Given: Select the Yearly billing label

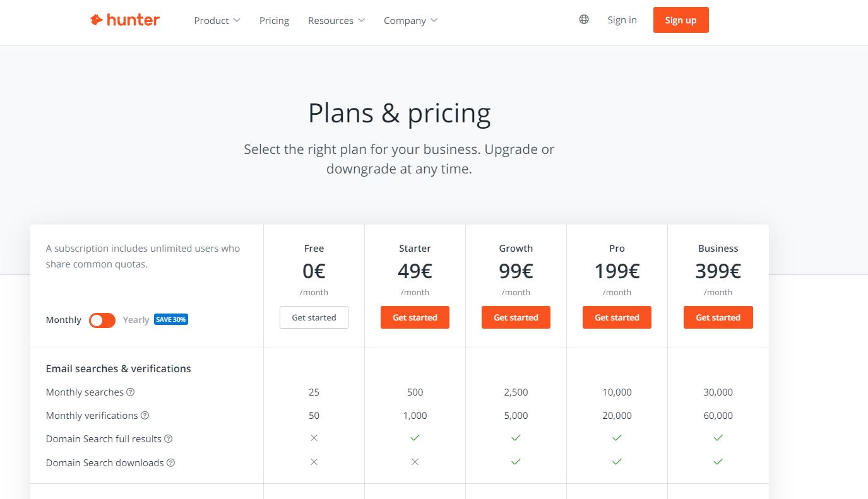Looking at the screenshot, I should [136, 320].
